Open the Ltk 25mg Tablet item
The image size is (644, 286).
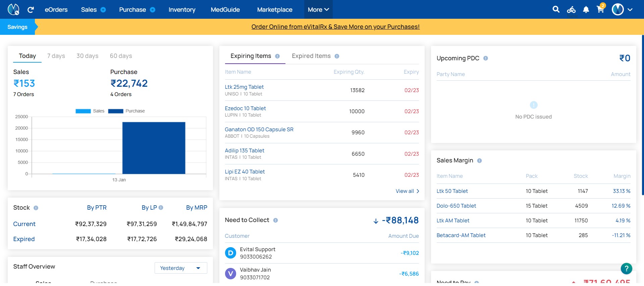[244, 87]
